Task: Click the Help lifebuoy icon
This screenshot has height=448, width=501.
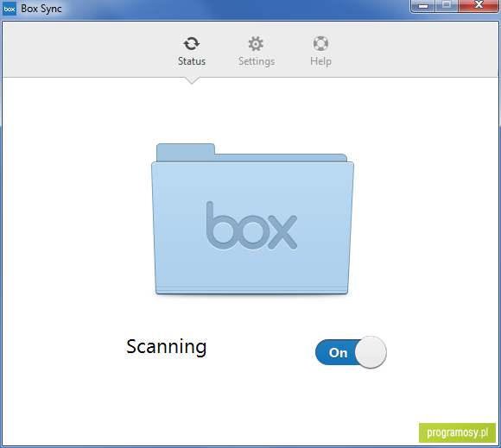Action: (x=320, y=43)
